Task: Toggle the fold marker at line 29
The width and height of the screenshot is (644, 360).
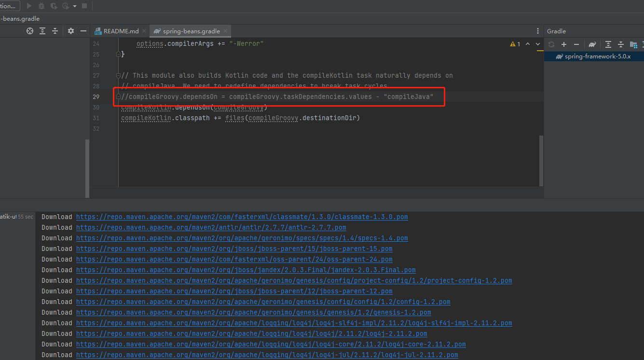Action: coord(118,97)
